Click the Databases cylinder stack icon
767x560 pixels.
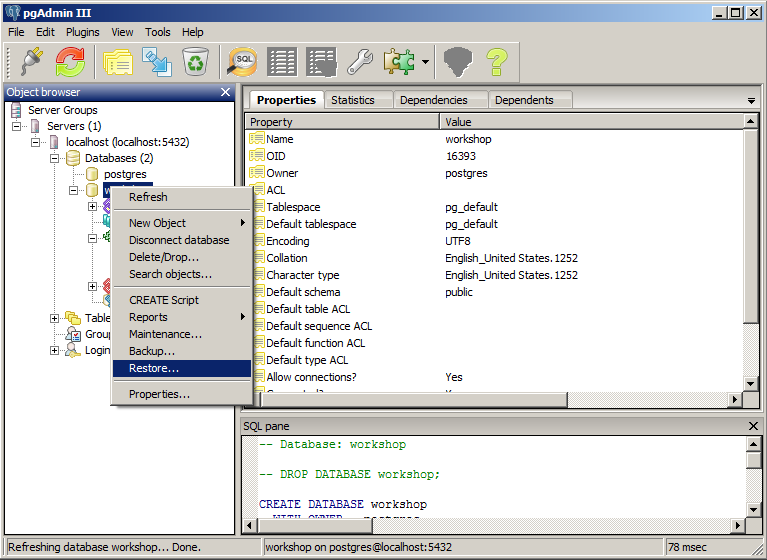[x=73, y=158]
